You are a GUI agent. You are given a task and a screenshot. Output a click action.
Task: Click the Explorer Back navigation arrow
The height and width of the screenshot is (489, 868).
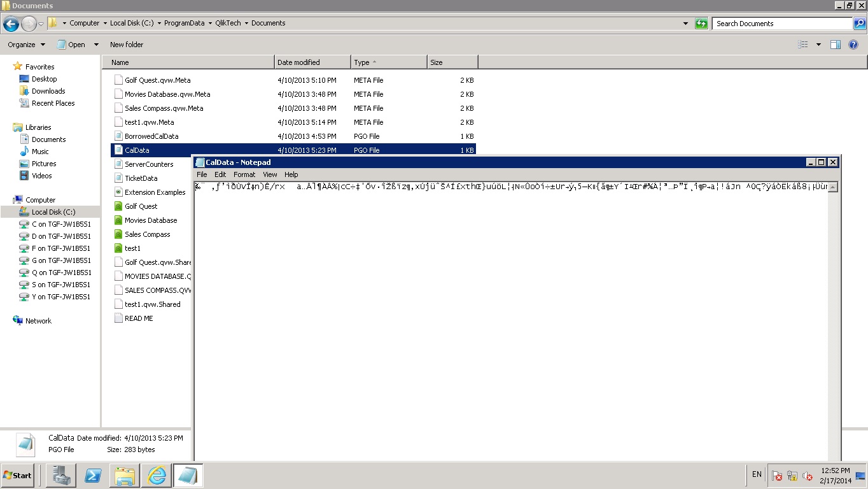(11, 24)
